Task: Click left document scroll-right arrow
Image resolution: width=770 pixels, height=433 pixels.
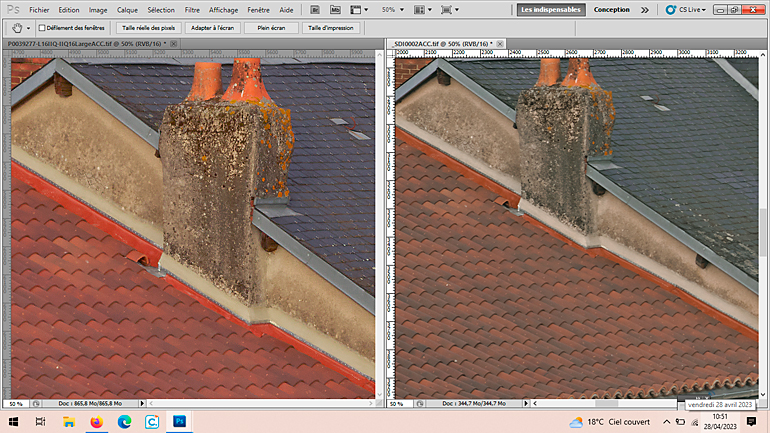Action: click(371, 404)
